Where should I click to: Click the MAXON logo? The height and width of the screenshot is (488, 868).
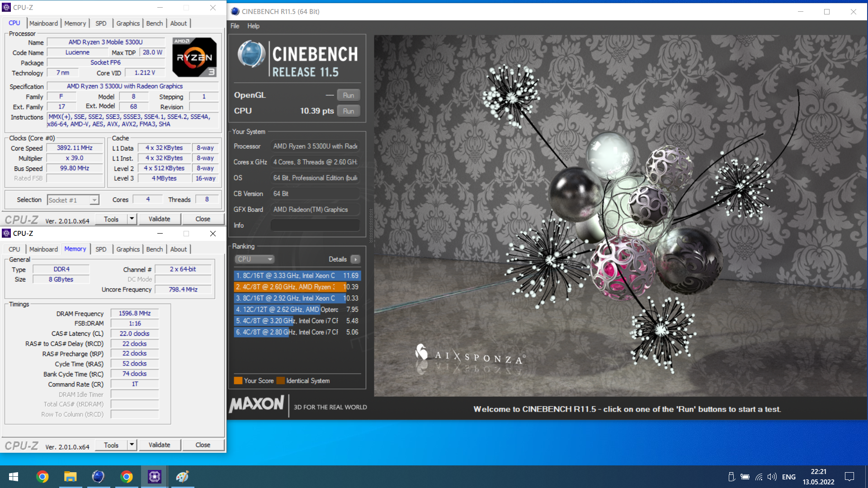256,404
